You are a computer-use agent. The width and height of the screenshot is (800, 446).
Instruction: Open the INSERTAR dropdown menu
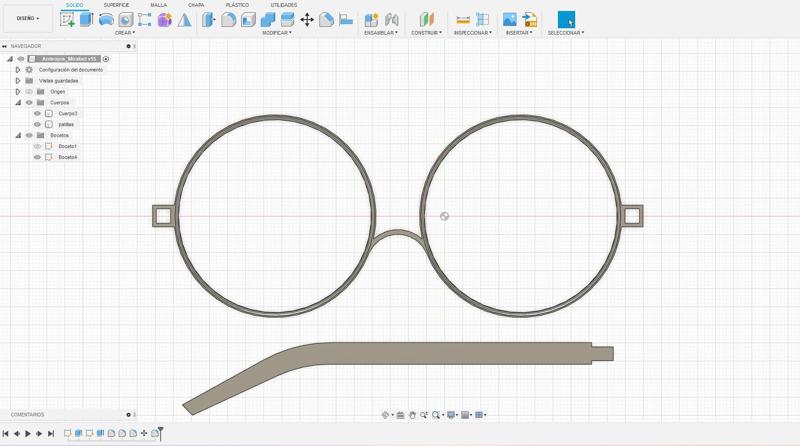(519, 33)
